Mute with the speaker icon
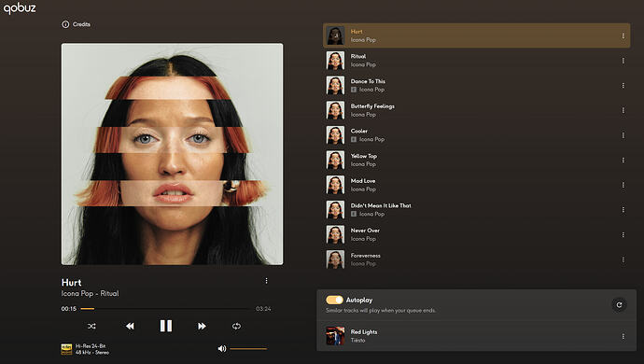644x364 pixels. (x=222, y=349)
